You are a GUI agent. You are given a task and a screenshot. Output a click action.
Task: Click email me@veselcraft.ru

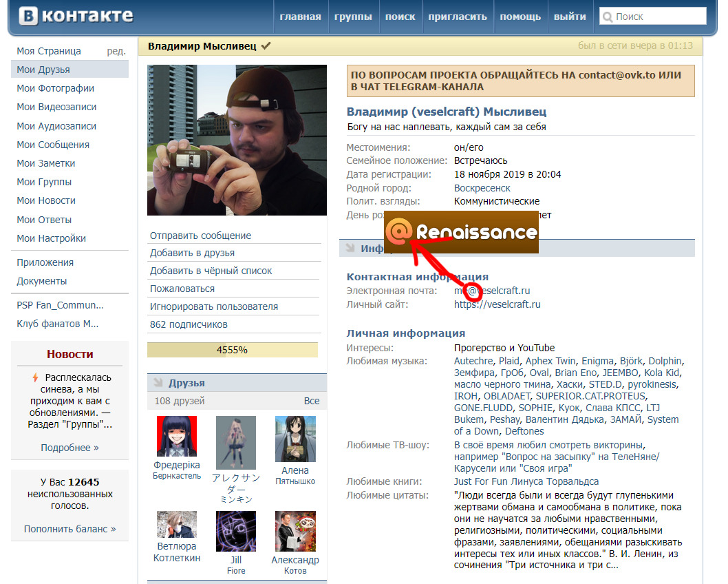pos(492,291)
